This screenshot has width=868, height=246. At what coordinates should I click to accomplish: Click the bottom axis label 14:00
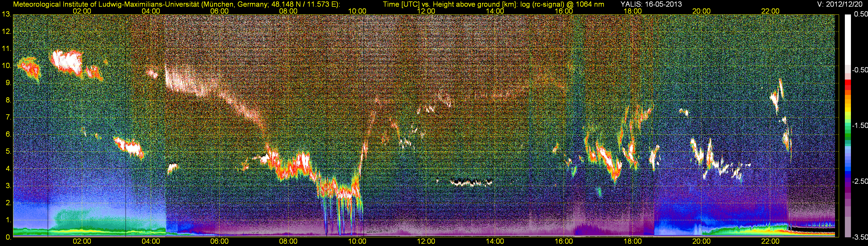tap(495, 241)
